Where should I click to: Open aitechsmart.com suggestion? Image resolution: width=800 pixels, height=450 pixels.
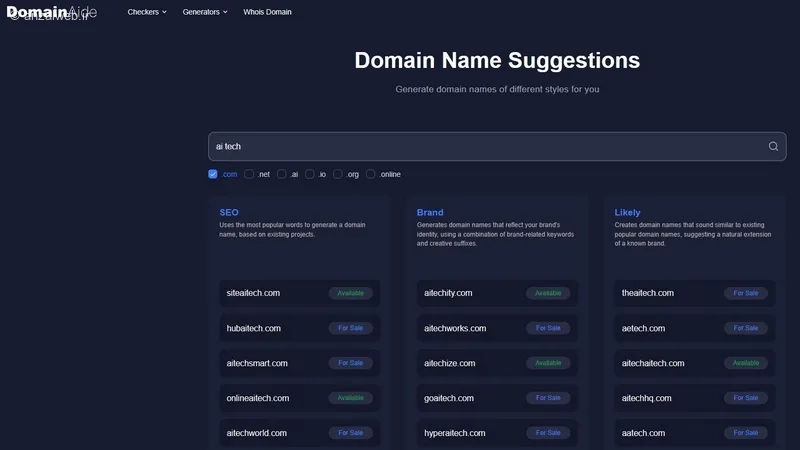[257, 363]
